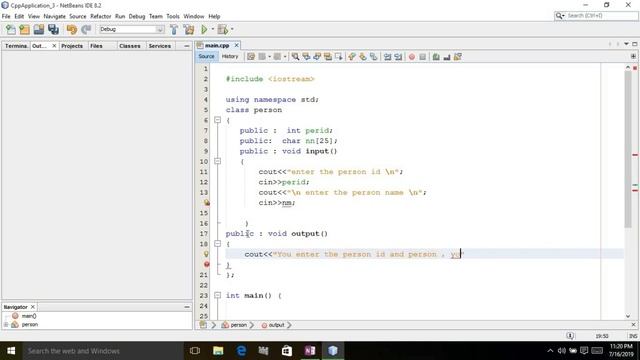Click the lightbulb hint icon on line 19
640x360 pixels.
pos(207,254)
